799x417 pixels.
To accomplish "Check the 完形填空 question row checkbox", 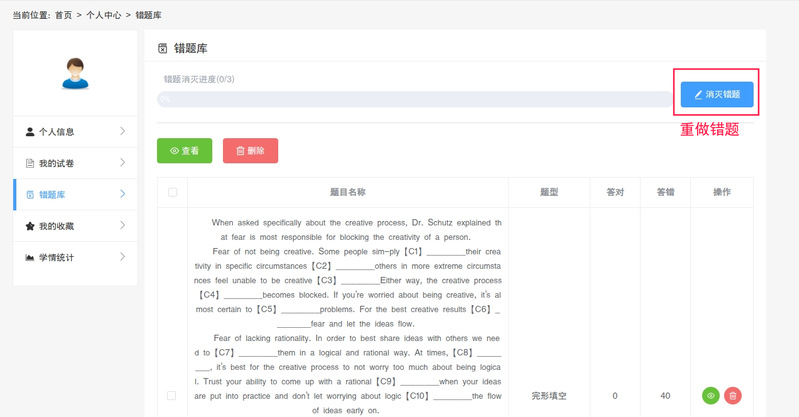I will (x=172, y=396).
